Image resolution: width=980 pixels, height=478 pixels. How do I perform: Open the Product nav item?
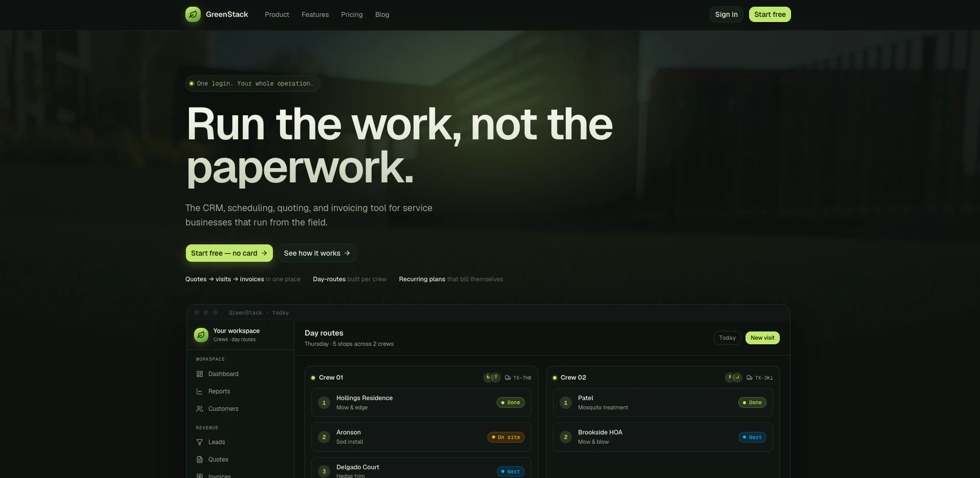pos(277,14)
